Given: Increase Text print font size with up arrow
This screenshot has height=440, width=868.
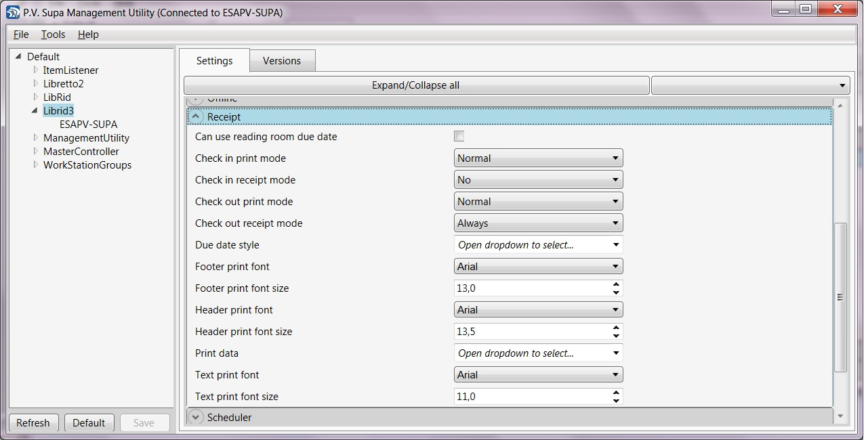Looking at the screenshot, I should [x=615, y=393].
